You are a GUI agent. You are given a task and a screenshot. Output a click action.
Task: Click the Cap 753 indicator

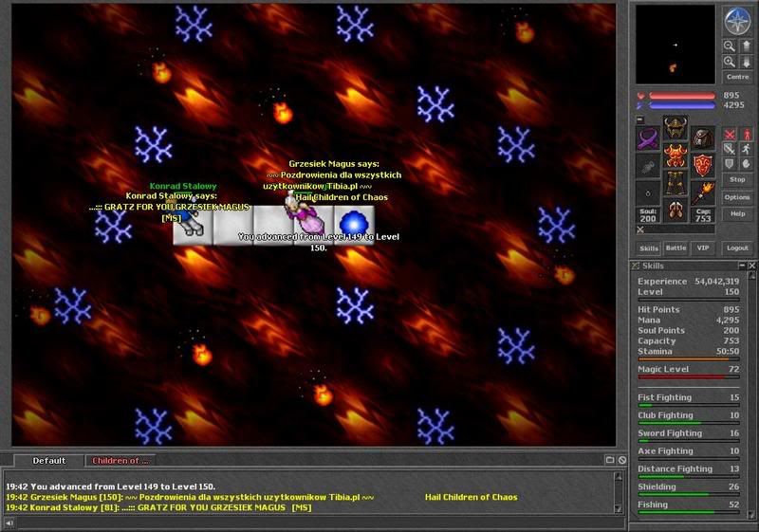coord(702,215)
